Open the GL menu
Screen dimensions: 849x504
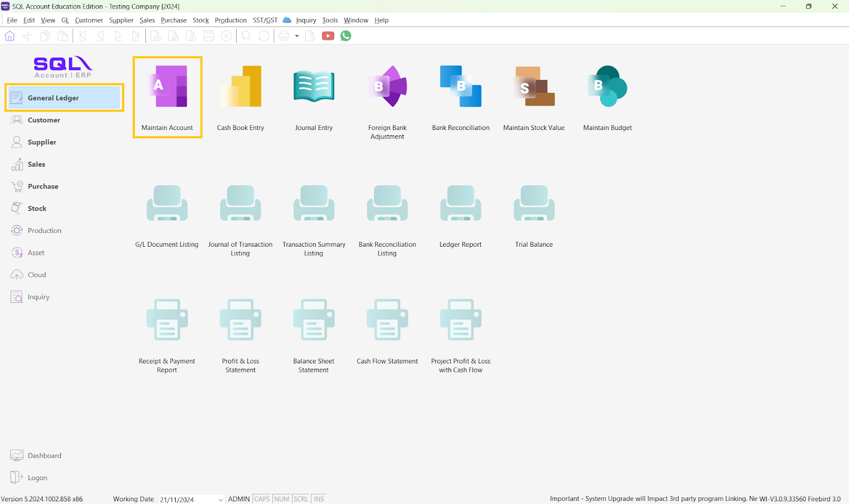[x=65, y=20]
